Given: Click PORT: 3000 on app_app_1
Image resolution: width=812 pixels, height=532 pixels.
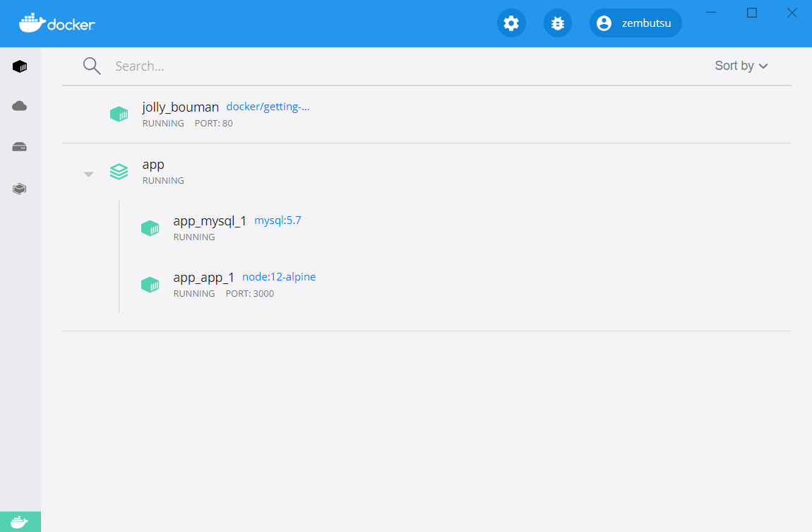Looking at the screenshot, I should 250,294.
